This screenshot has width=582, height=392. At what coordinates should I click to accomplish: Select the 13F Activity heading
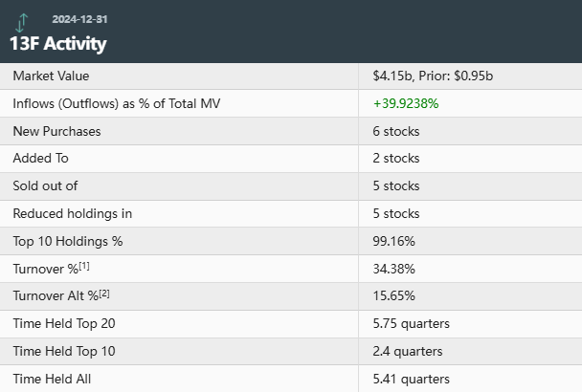[x=58, y=44]
